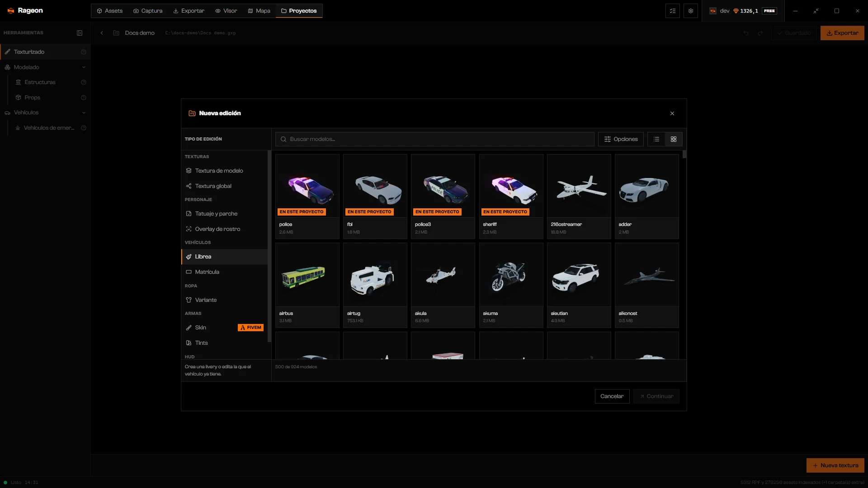Click the Continuar button

656,396
